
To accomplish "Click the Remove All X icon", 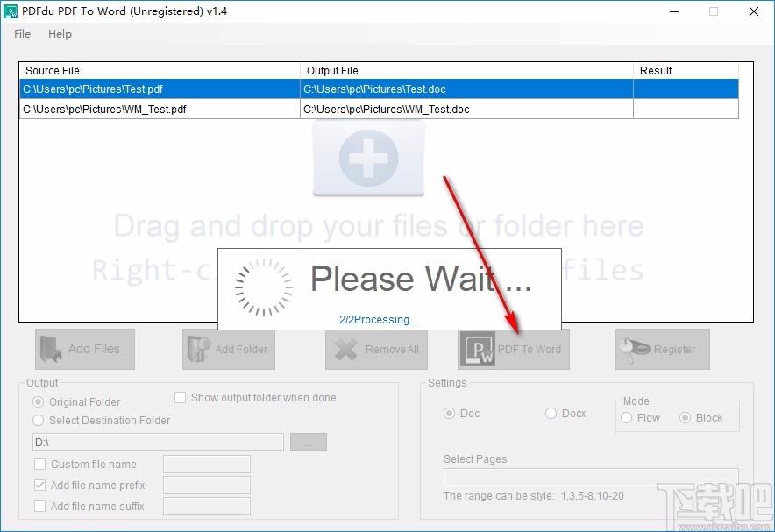I will [345, 349].
